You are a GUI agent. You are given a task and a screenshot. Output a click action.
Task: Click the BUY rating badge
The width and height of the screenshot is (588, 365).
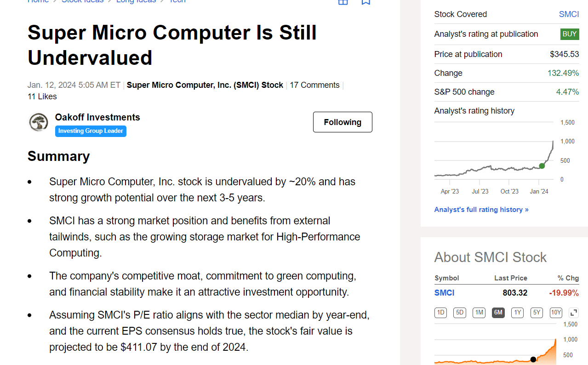pyautogui.click(x=570, y=34)
